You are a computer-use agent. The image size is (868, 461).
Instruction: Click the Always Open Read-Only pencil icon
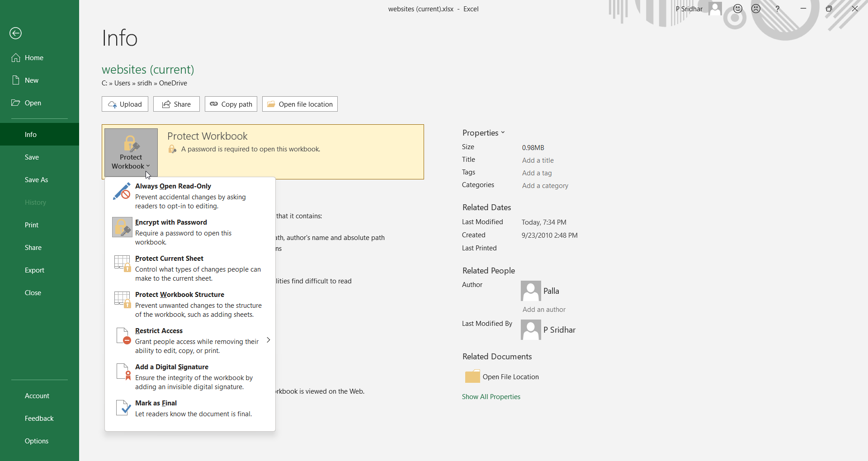coord(122,191)
